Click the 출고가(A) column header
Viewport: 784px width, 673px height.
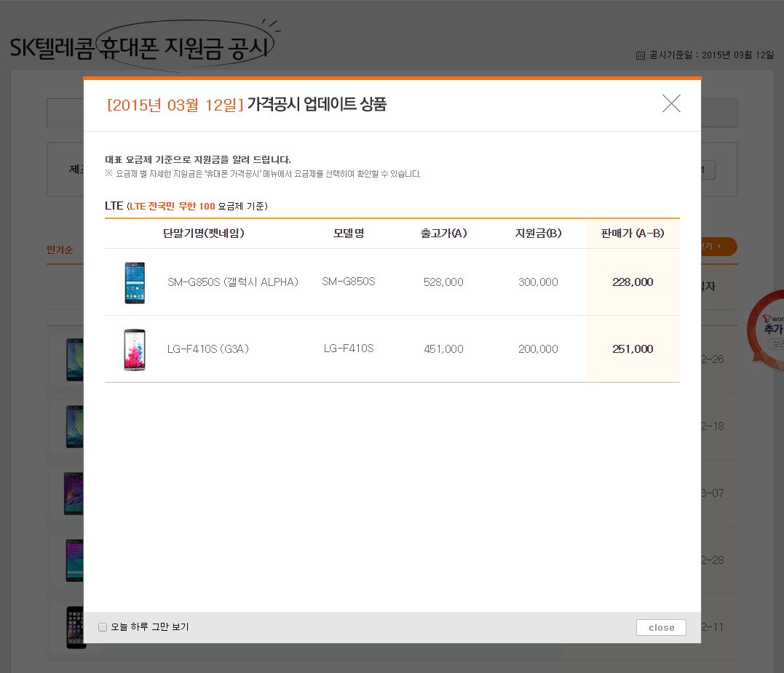pyautogui.click(x=443, y=234)
